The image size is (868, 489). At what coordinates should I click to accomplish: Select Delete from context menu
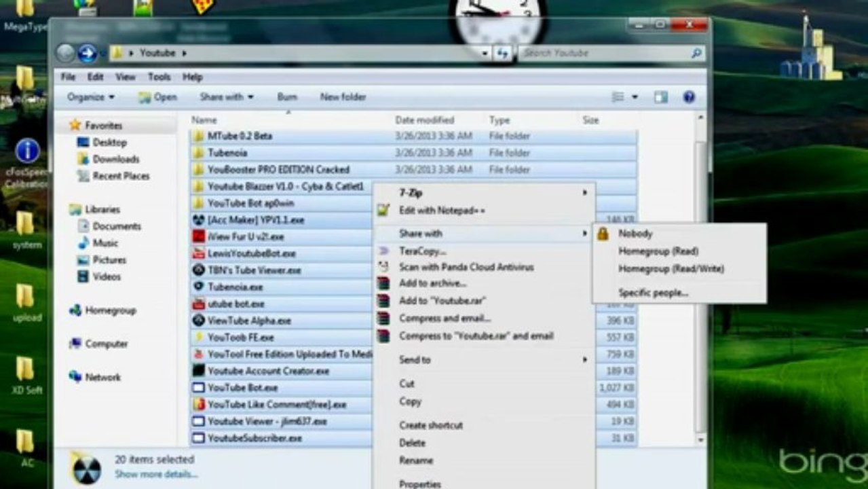[412, 443]
